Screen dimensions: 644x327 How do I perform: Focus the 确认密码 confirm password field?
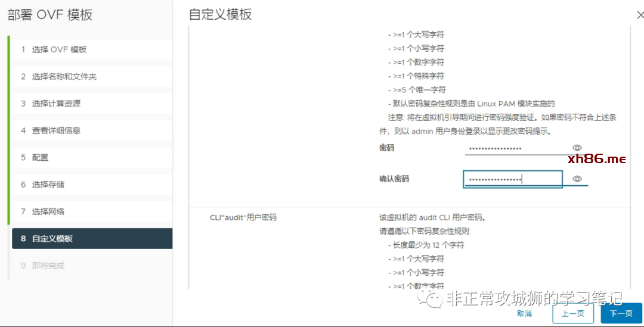[512, 179]
